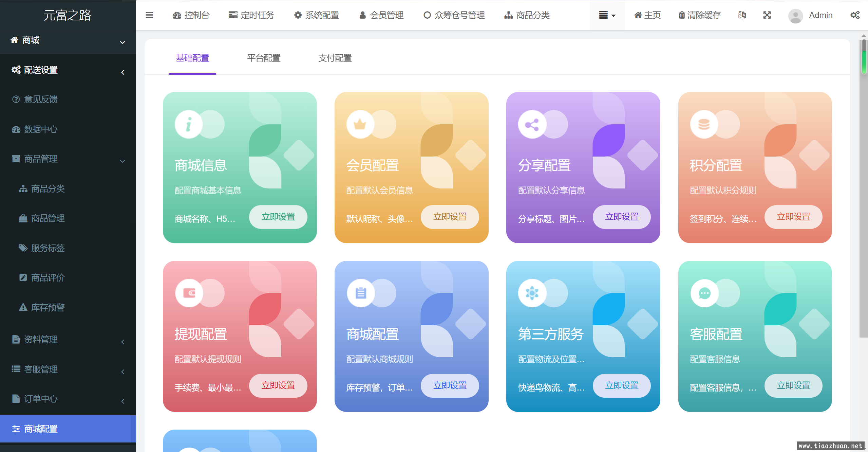Click the sliders icon beside 商城配置 in sidebar
Viewport: 868px width, 452px height.
[x=16, y=429]
